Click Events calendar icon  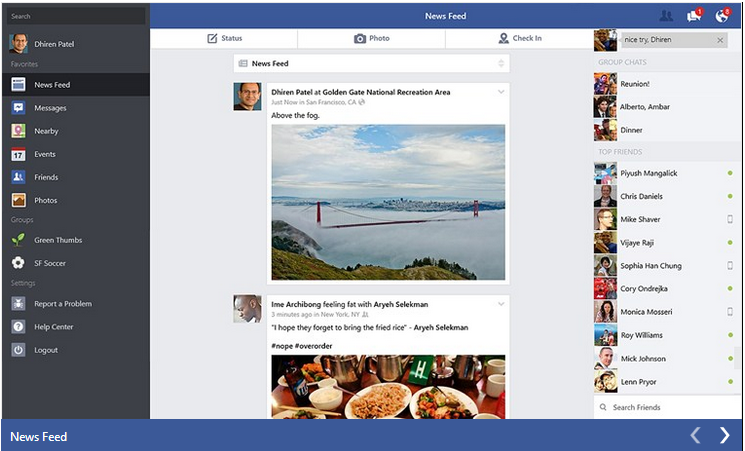[x=19, y=154]
